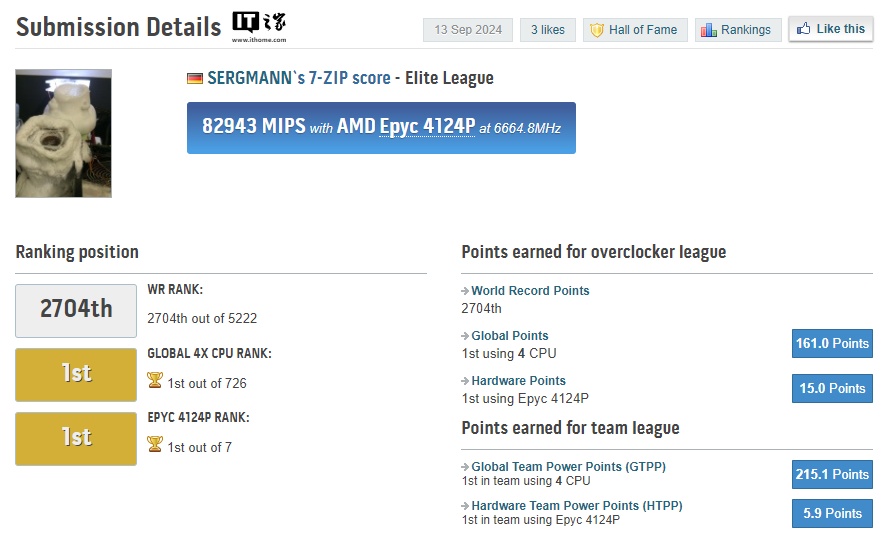Click the text 1st out of 726
Image resolution: width=891 pixels, height=555 pixels.
click(x=207, y=383)
